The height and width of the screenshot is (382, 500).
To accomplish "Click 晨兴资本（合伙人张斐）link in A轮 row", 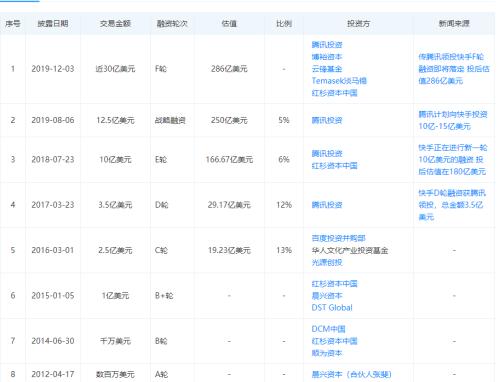I will tap(351, 374).
